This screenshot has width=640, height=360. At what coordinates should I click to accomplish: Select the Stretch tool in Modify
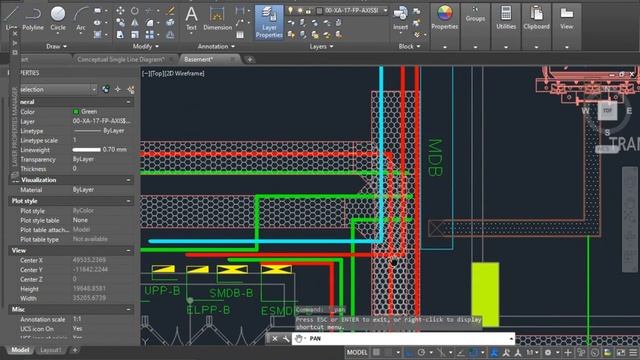point(120,35)
